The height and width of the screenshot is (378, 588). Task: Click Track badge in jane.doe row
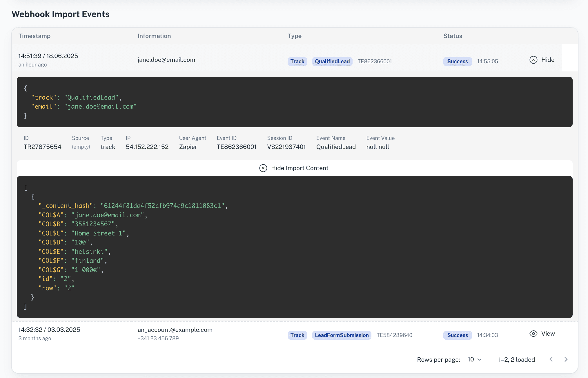297,61
